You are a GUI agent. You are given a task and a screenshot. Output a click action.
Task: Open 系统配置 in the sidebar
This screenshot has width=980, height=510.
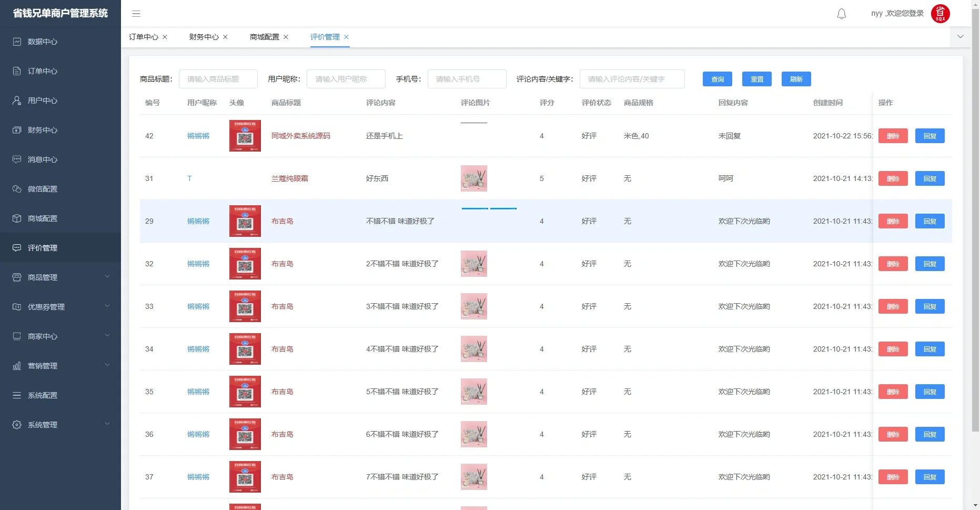click(43, 395)
